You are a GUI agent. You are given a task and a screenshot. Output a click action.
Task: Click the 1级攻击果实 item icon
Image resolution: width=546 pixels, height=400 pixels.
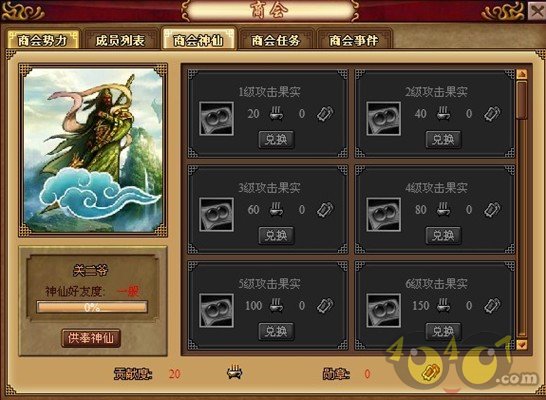[x=216, y=119]
